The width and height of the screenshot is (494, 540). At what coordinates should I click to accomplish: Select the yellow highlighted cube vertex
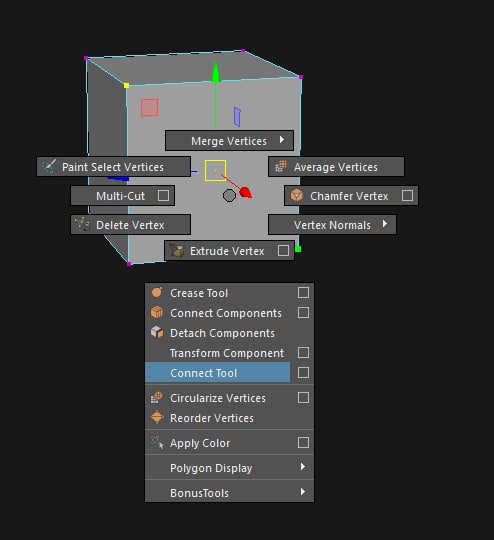point(126,85)
